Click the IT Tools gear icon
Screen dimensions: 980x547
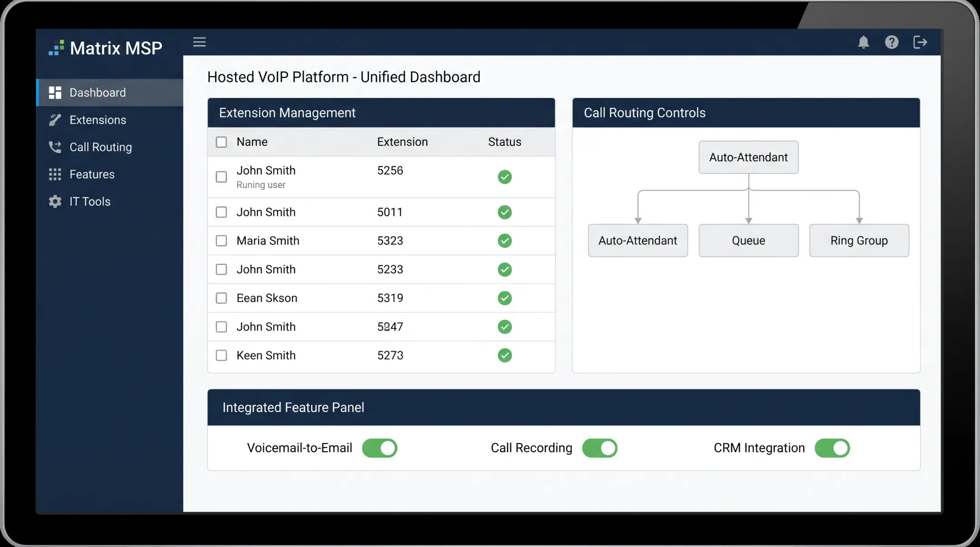pyautogui.click(x=55, y=201)
